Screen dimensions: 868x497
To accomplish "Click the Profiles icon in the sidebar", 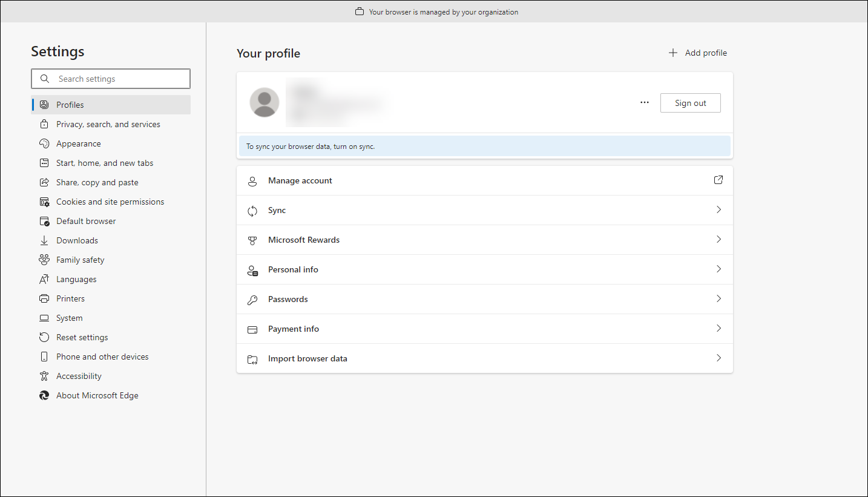I will (x=44, y=104).
